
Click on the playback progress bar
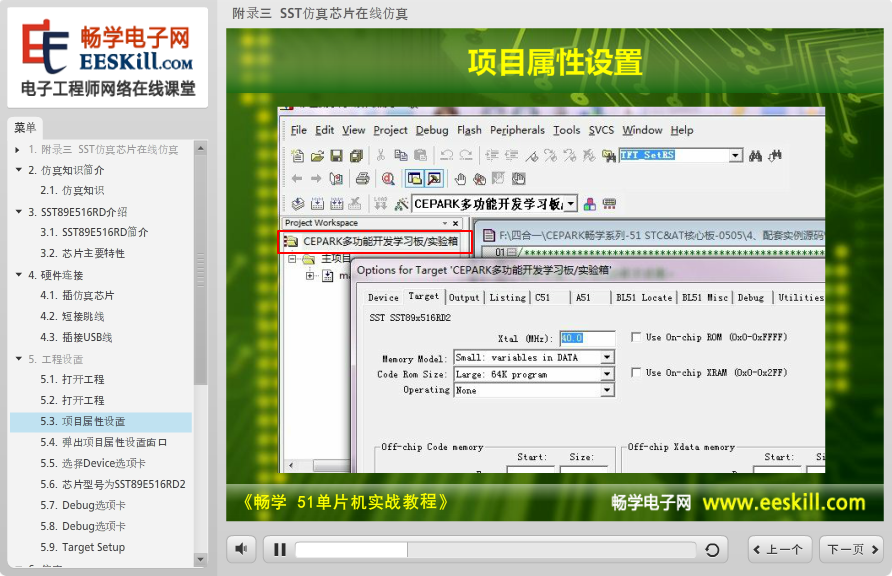pyautogui.click(x=495, y=550)
